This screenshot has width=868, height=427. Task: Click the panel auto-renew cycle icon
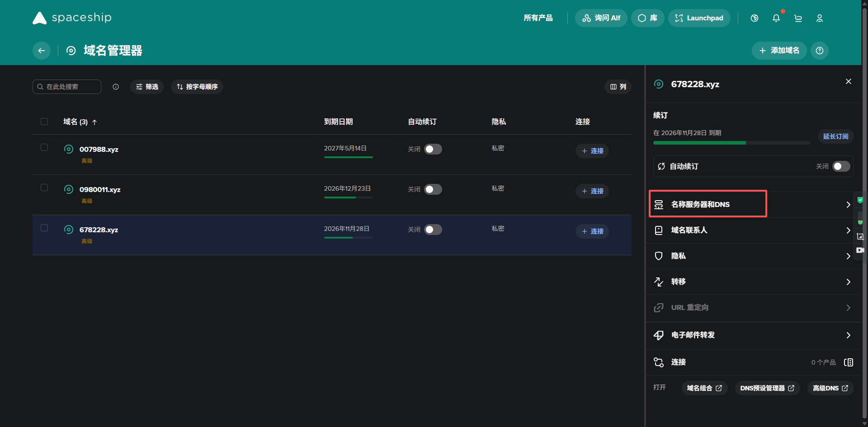click(661, 166)
